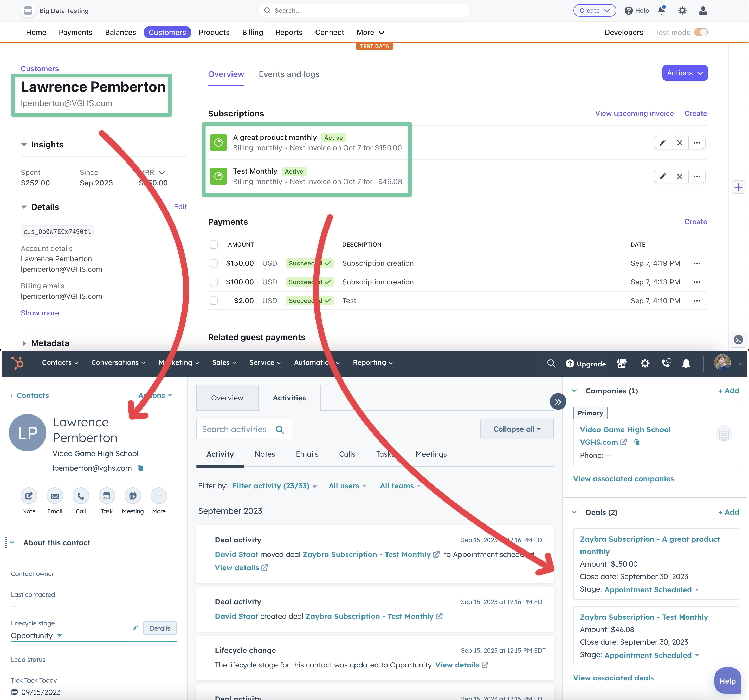The width and height of the screenshot is (749, 700).
Task: Collapse the Insights section
Action: click(24, 145)
